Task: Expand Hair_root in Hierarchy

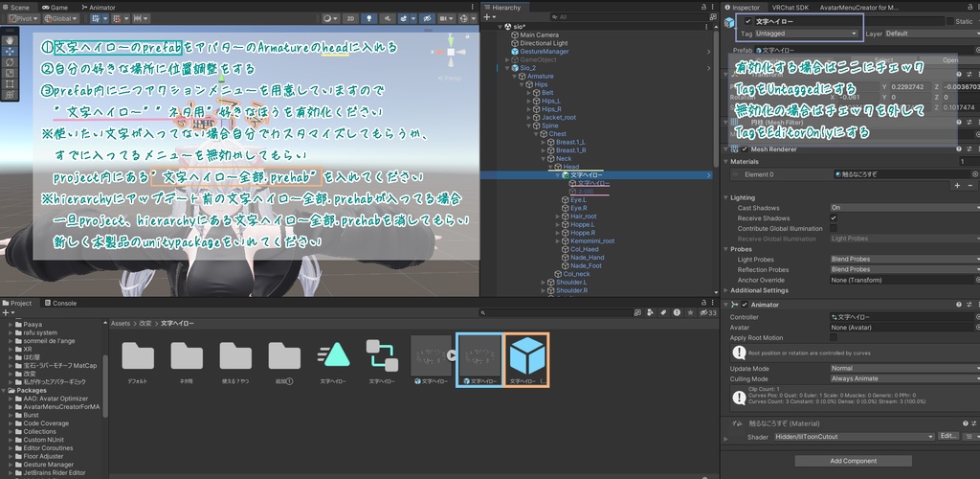Action: pyautogui.click(x=558, y=217)
